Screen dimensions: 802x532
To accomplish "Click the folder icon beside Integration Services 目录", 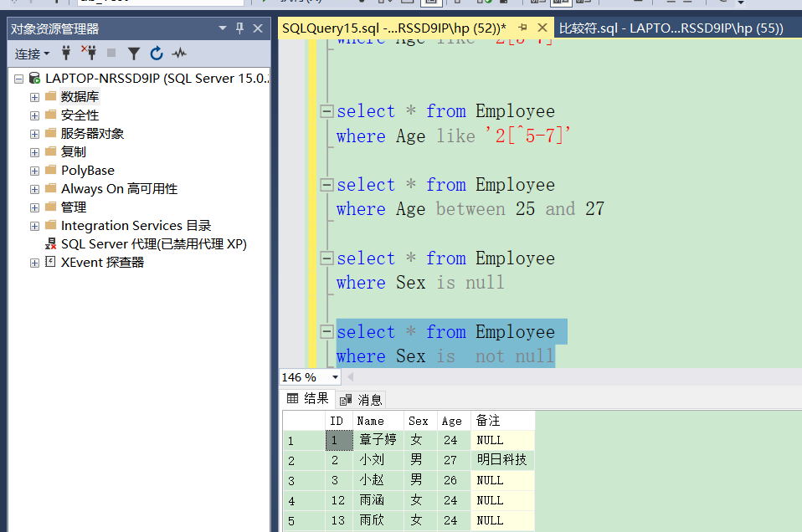I will [50, 225].
